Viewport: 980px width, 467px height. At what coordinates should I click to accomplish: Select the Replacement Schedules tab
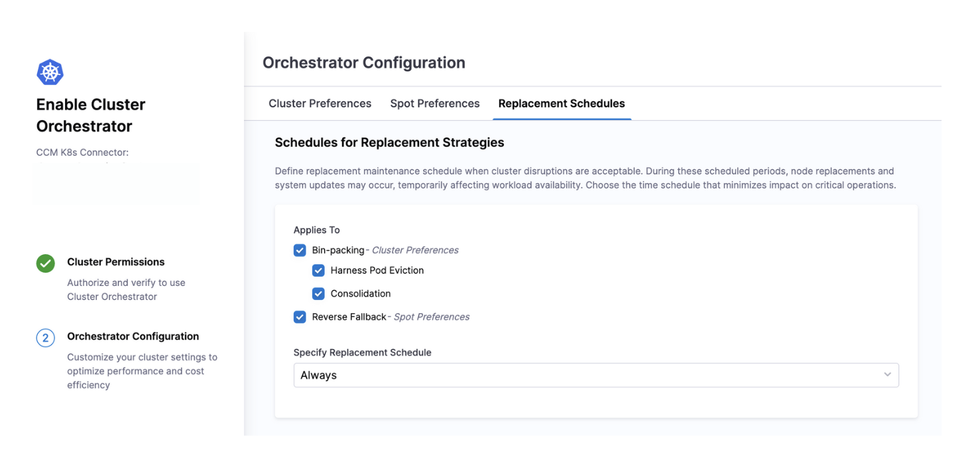pyautogui.click(x=561, y=103)
